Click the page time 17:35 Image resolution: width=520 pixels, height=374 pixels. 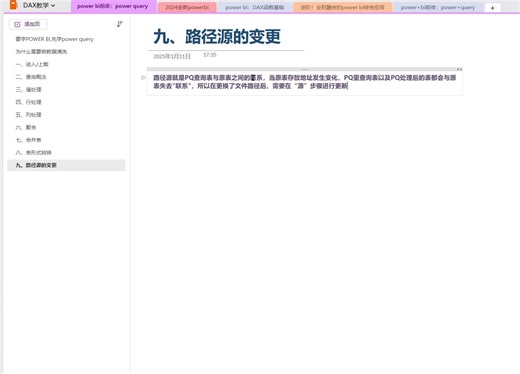coord(210,55)
